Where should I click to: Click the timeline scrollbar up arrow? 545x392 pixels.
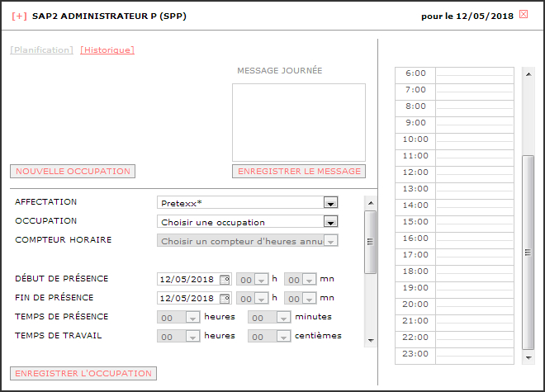point(528,74)
